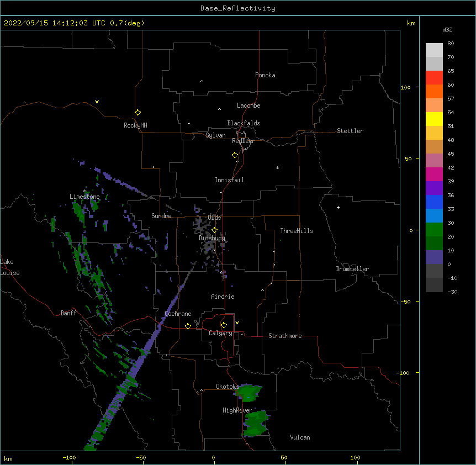The width and height of the screenshot is (476, 465).
Task: Select the Drumheller label
Action: pyautogui.click(x=352, y=269)
